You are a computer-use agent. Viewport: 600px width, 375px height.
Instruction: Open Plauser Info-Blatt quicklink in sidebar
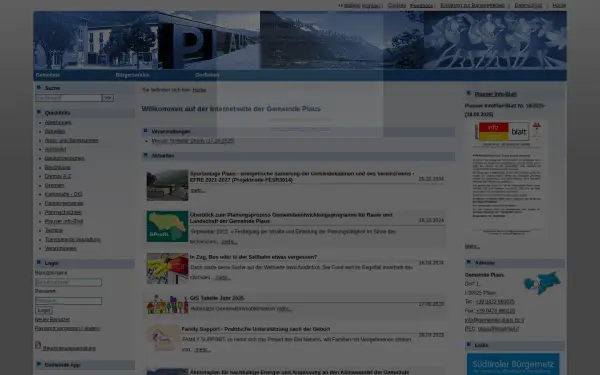pyautogui.click(x=64, y=221)
